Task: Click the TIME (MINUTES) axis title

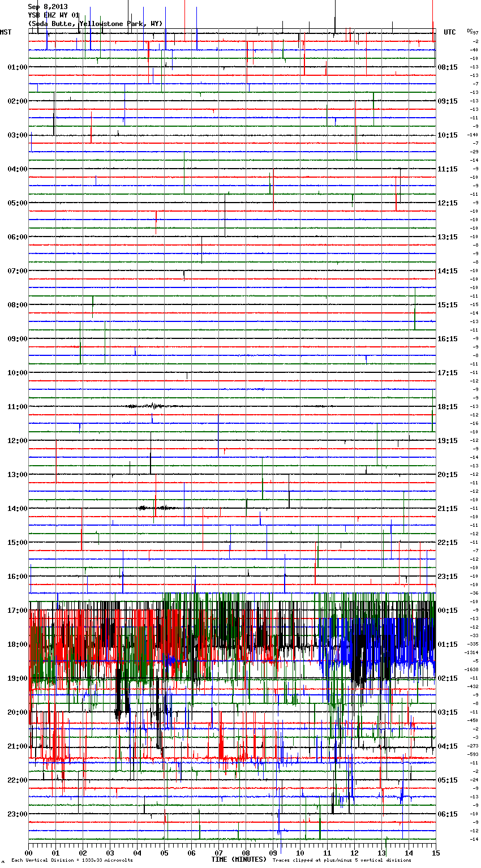Action: coord(239,860)
